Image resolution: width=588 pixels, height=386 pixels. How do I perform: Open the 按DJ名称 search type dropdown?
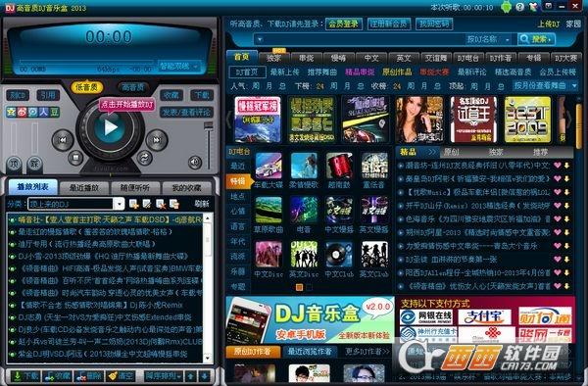489,39
